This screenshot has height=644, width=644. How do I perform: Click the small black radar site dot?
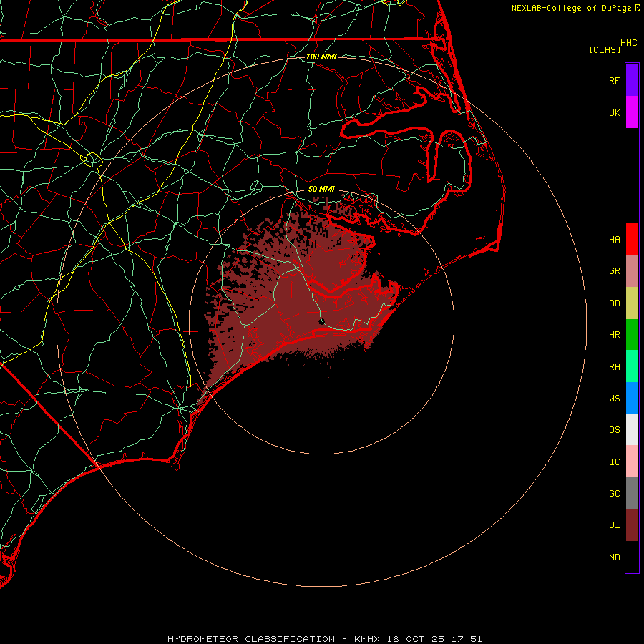[x=322, y=321]
